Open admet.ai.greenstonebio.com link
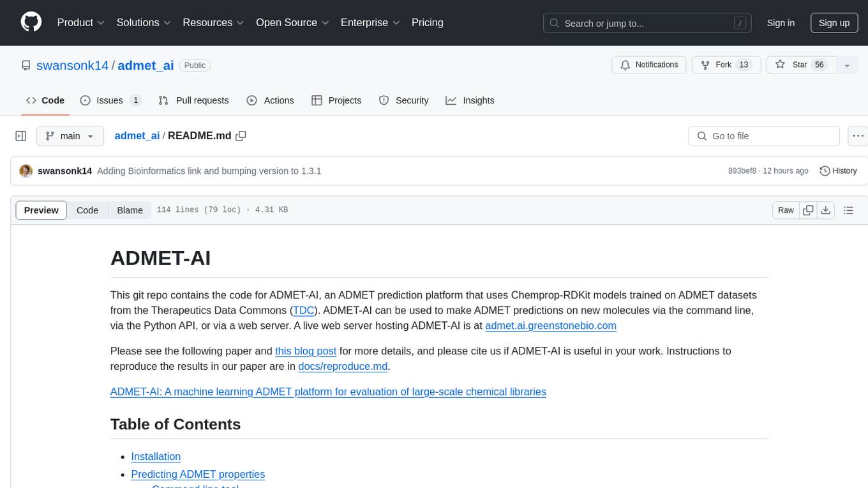This screenshot has width=868, height=488. click(x=551, y=326)
